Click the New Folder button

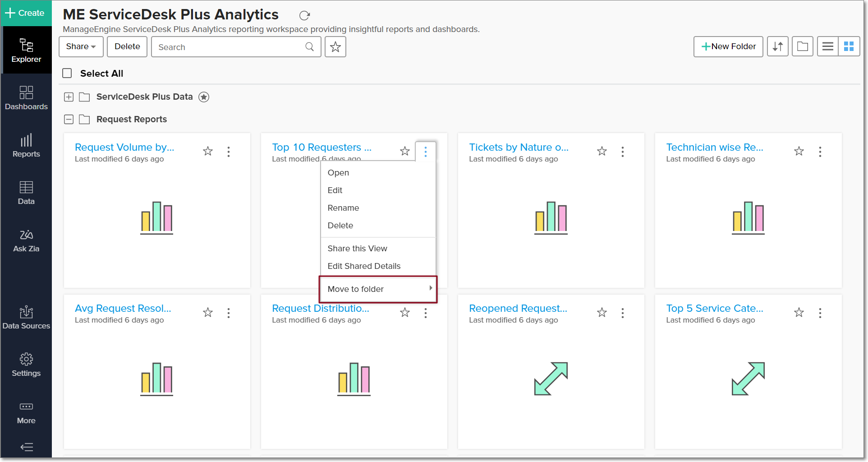pyautogui.click(x=728, y=46)
